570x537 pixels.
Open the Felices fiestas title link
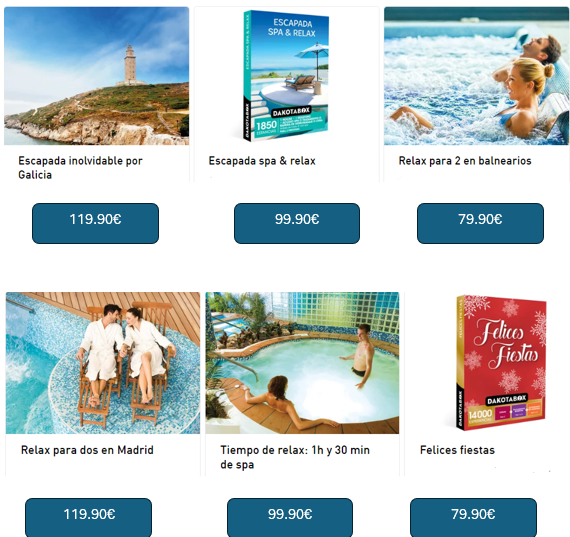[457, 450]
